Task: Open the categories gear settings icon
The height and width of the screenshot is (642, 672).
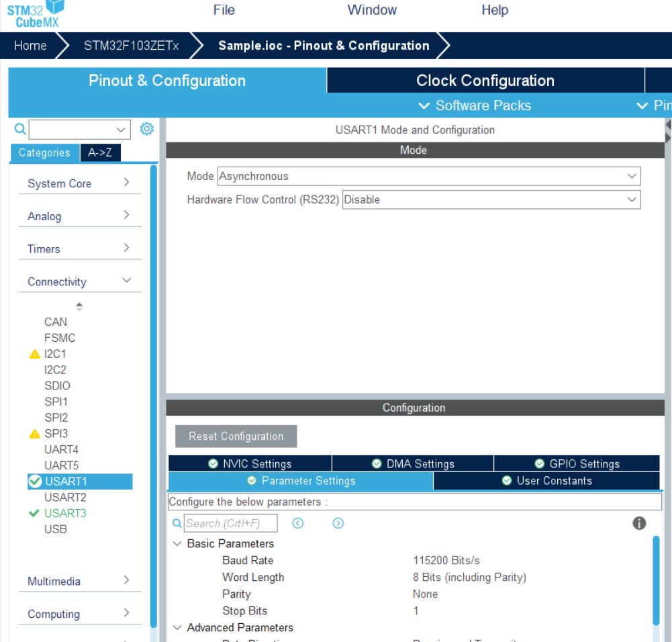Action: tap(146, 128)
